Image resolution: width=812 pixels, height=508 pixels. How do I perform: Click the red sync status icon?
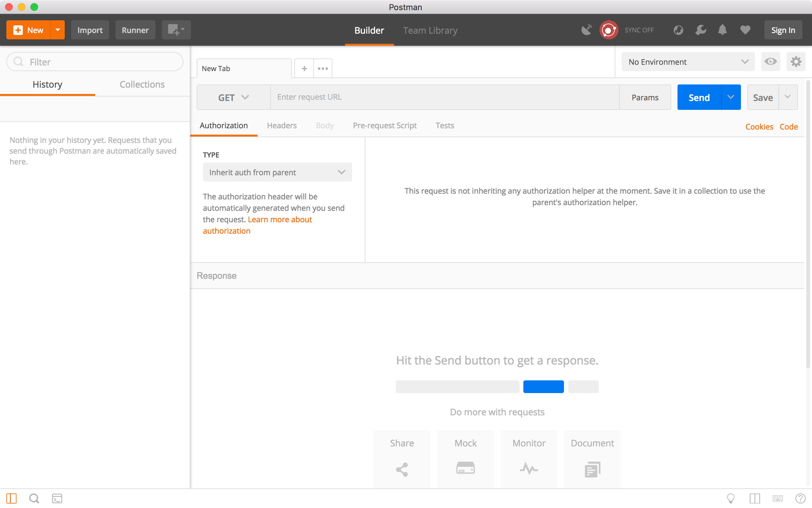click(x=608, y=30)
